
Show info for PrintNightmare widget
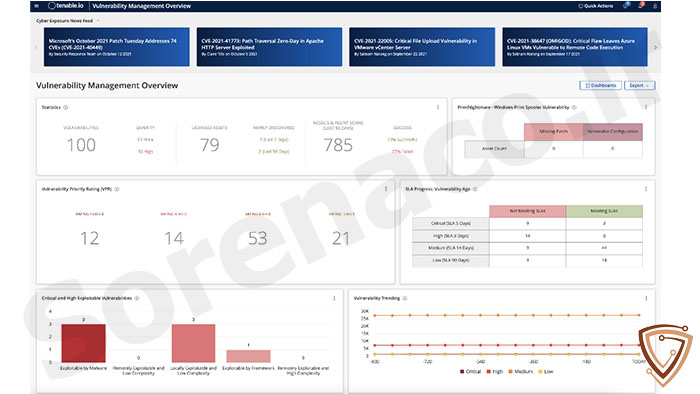click(x=575, y=108)
